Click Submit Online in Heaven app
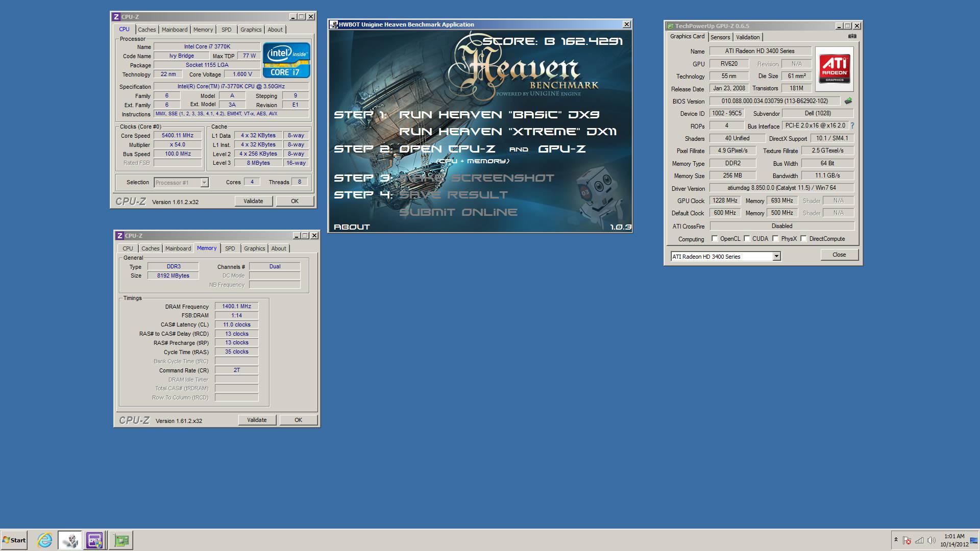Screen dimensions: 980x551 coord(458,212)
